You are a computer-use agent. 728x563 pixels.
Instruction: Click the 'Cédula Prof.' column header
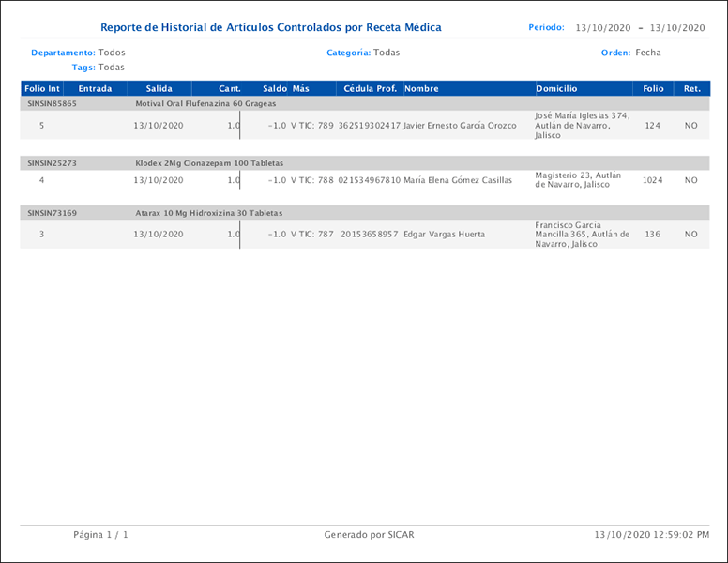pos(370,89)
